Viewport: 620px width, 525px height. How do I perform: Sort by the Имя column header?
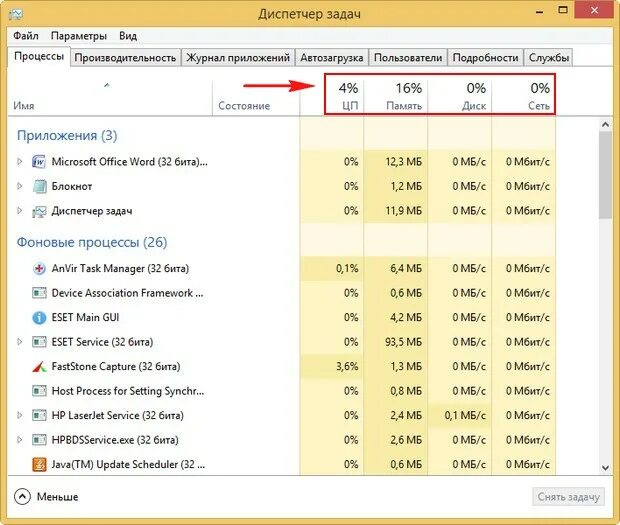tap(110, 98)
